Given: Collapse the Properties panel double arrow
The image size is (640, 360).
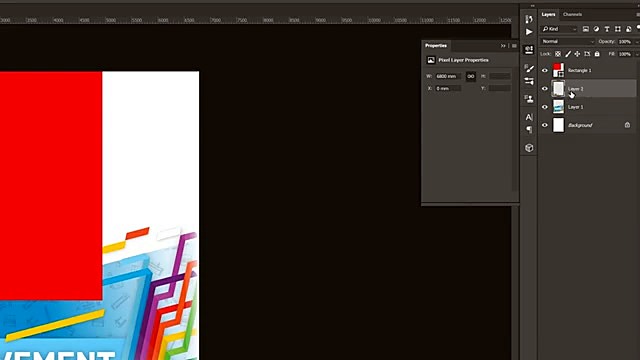Looking at the screenshot, I should [503, 46].
